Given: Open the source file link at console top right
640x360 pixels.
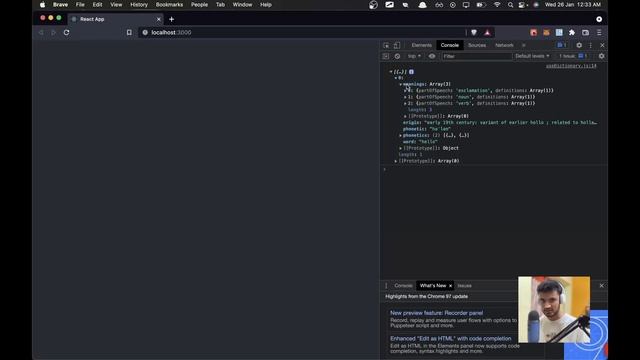Looking at the screenshot, I should pos(571,66).
